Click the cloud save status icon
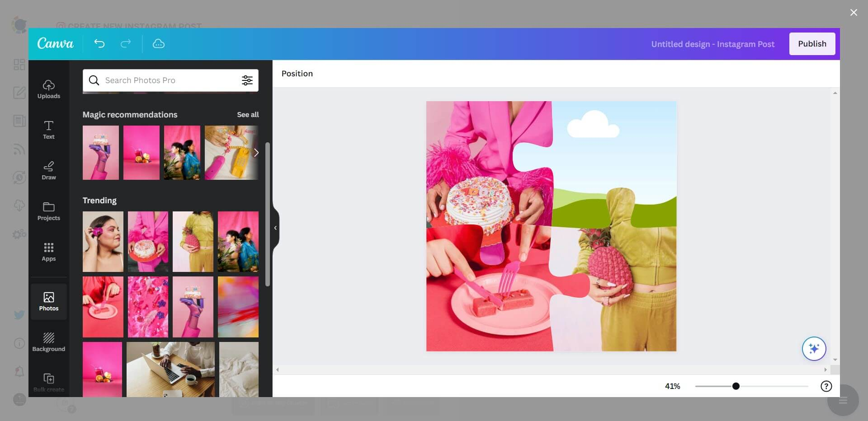This screenshot has height=421, width=868. coord(158,43)
